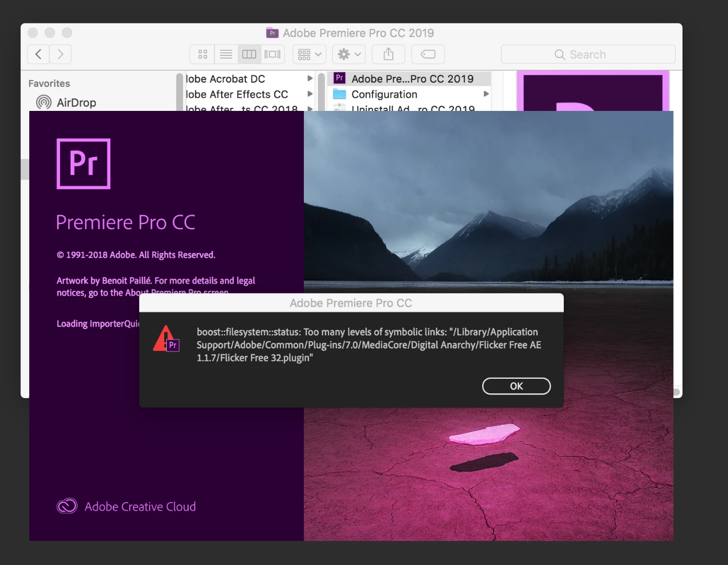This screenshot has height=565, width=728.
Task: Click the 'Adobe Premiere Pro CC' dialog title bar
Action: pyautogui.click(x=351, y=303)
